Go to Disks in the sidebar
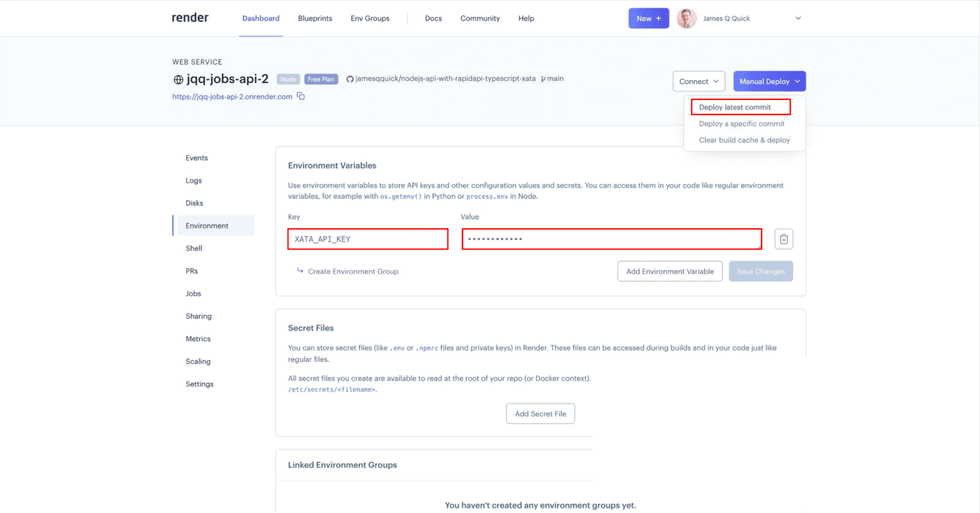 194,203
